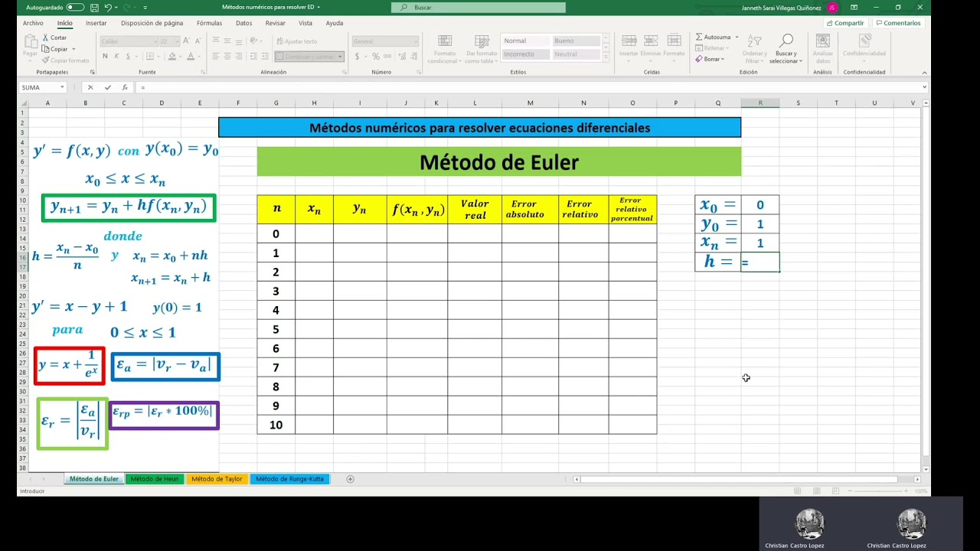Screen dimensions: 980x551
Task: Open the General number format dropdown
Action: 416,41
